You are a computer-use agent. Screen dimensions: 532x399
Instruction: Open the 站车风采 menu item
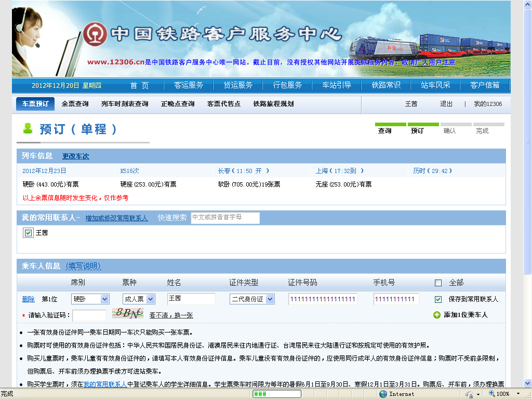pos(435,85)
